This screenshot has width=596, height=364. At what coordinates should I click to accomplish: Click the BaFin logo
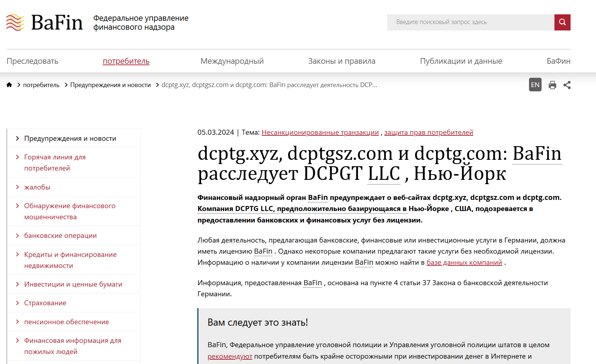(x=44, y=23)
